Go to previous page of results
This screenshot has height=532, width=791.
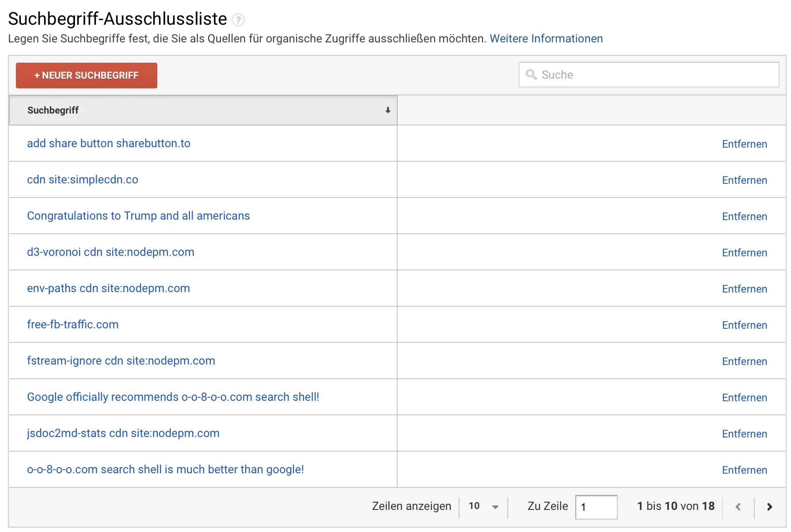(x=738, y=507)
